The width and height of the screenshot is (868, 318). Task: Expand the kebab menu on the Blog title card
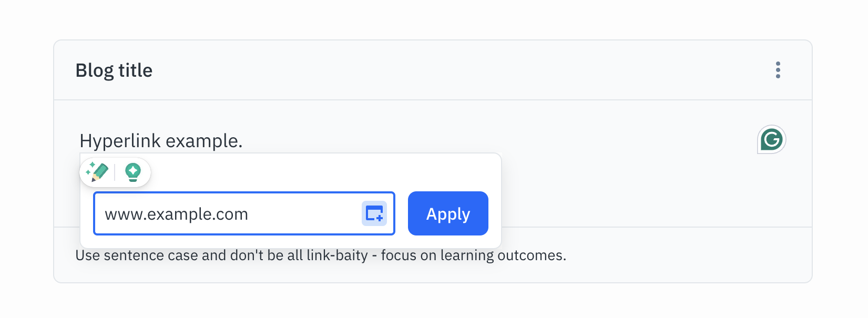click(778, 70)
